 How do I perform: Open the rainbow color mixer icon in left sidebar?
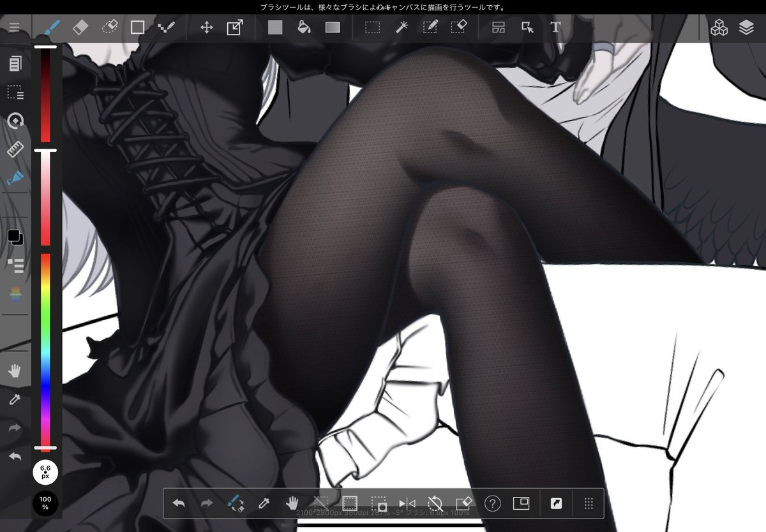[15, 294]
